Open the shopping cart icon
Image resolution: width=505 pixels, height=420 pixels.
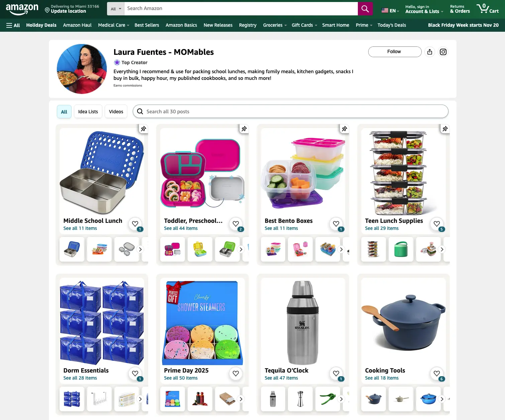click(487, 9)
